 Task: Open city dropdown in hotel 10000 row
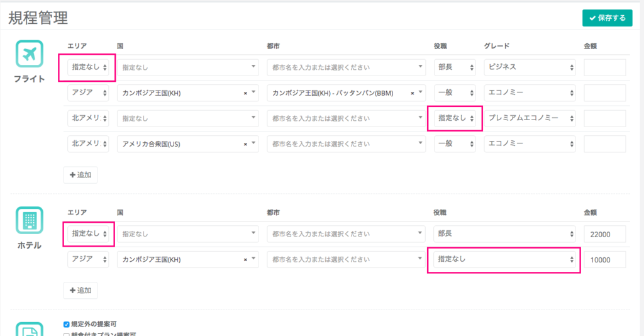[x=347, y=259]
